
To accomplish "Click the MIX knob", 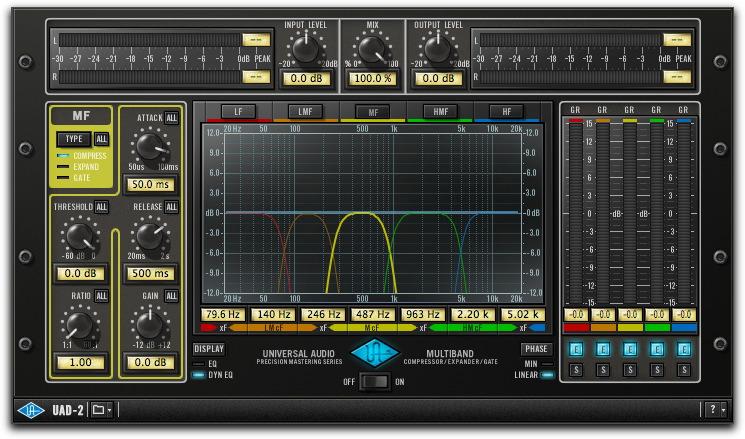I will pos(372,49).
